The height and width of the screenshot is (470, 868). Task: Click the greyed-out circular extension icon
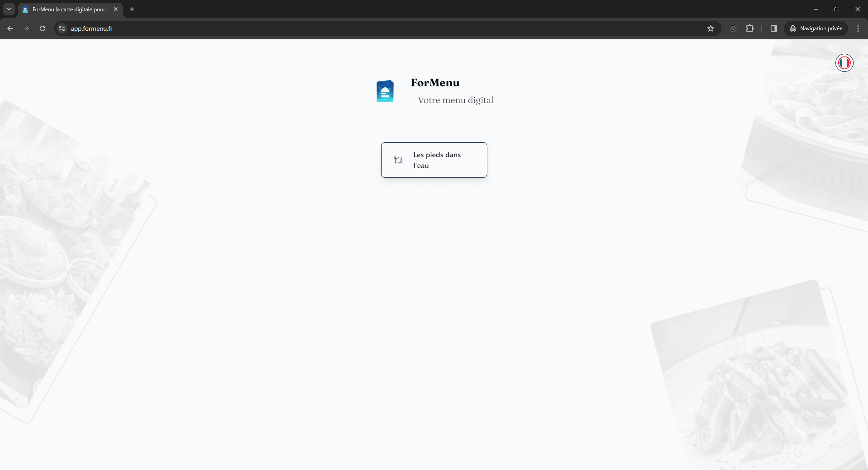(733, 28)
